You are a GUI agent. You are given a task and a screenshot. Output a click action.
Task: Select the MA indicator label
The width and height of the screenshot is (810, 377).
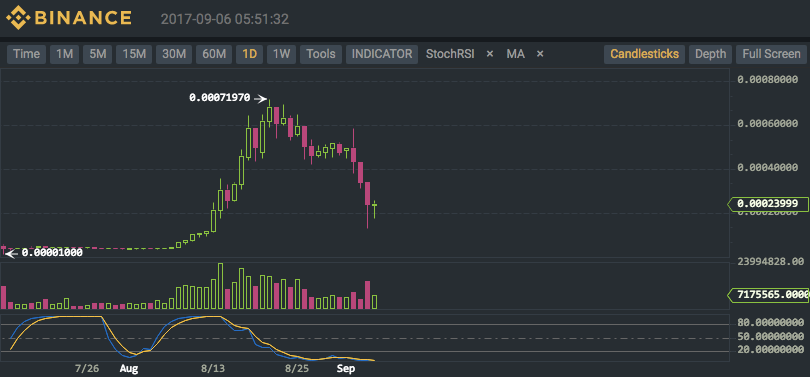(x=515, y=54)
